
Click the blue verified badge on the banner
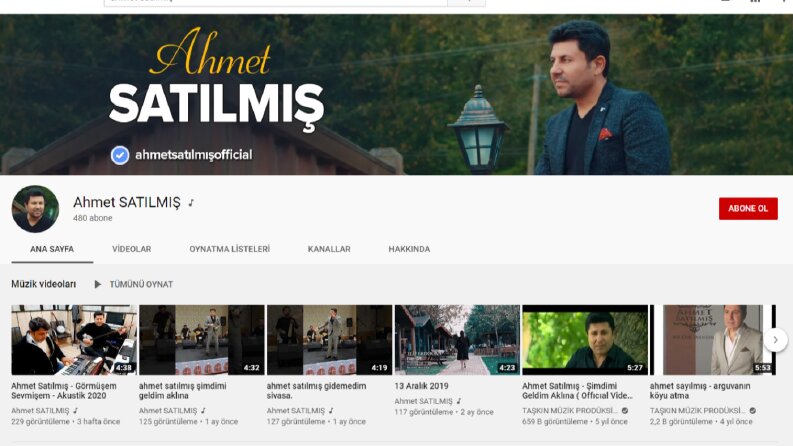[120, 155]
